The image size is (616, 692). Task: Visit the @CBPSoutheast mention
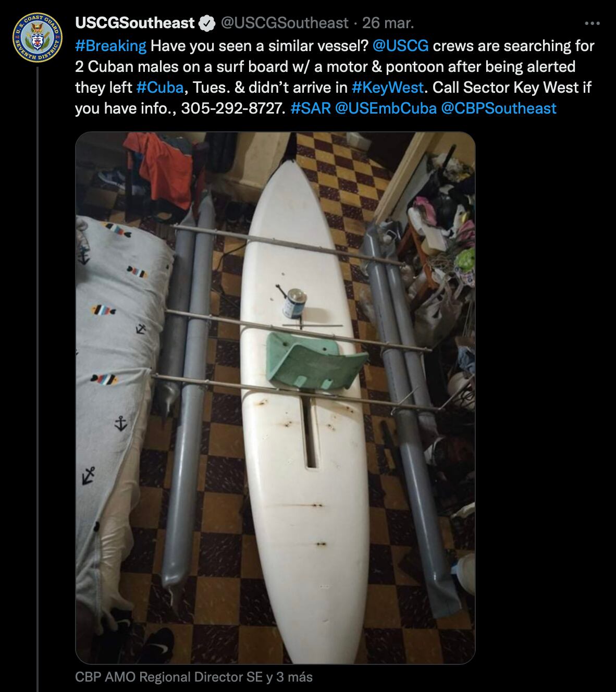click(x=499, y=108)
